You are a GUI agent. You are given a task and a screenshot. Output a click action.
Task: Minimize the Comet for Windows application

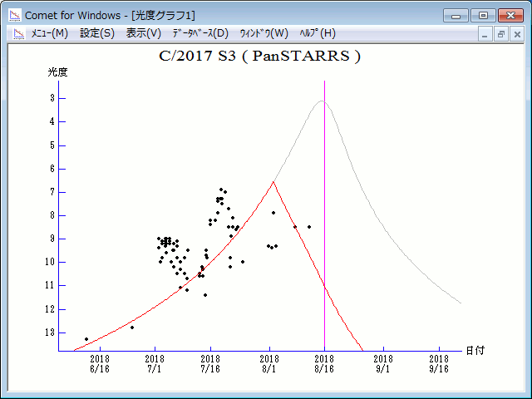(456, 15)
